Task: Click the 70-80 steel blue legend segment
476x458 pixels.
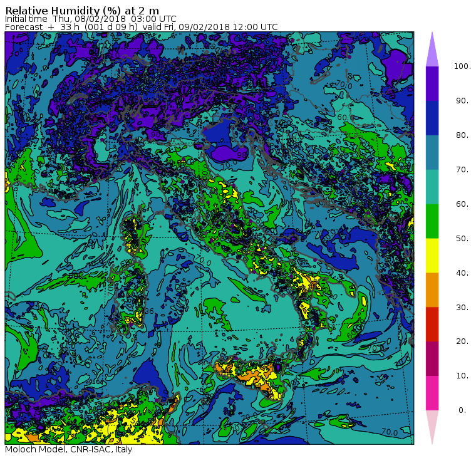Action: coord(432,152)
